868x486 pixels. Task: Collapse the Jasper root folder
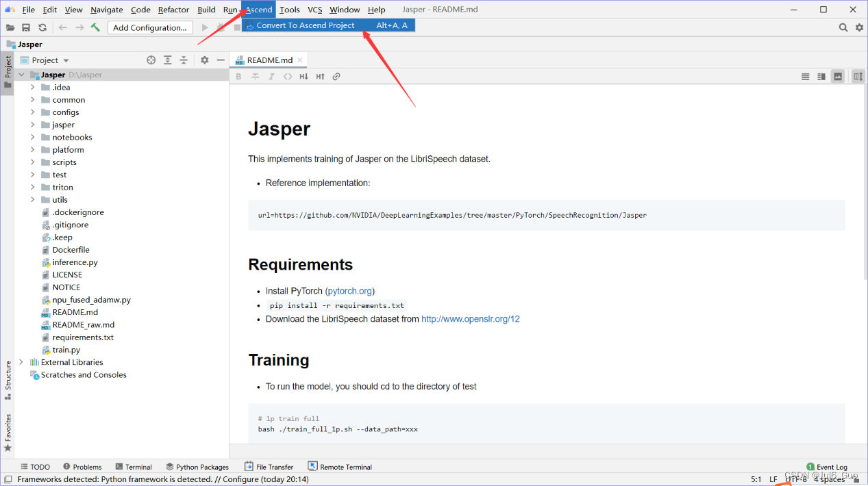(x=22, y=75)
